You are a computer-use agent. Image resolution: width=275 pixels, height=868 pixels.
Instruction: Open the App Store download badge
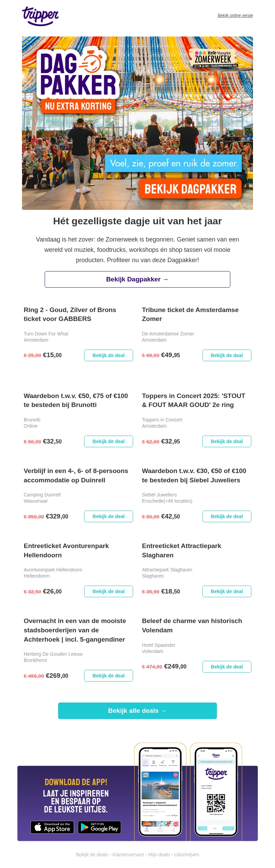point(52,827)
